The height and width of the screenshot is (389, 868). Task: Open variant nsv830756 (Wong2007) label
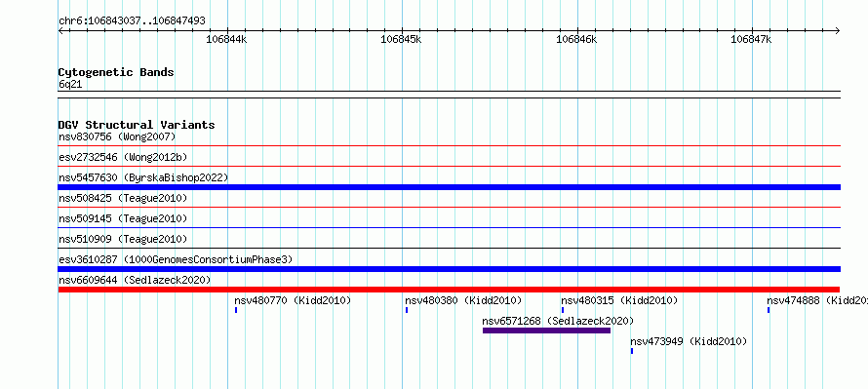click(x=117, y=136)
